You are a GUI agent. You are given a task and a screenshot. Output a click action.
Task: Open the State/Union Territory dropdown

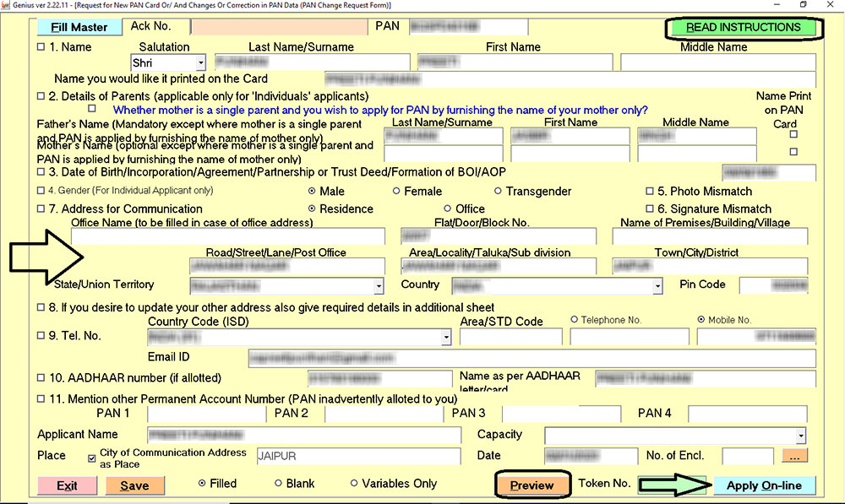[380, 285]
